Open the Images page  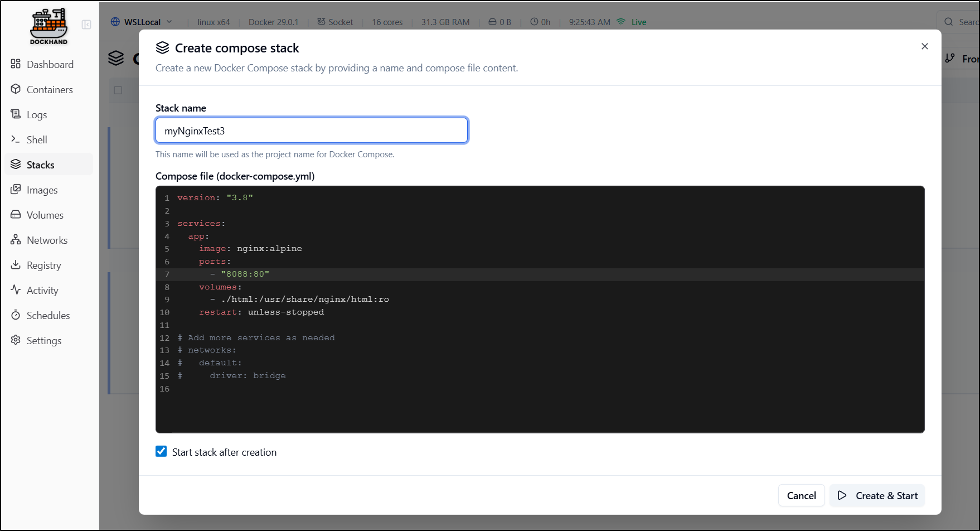click(42, 190)
